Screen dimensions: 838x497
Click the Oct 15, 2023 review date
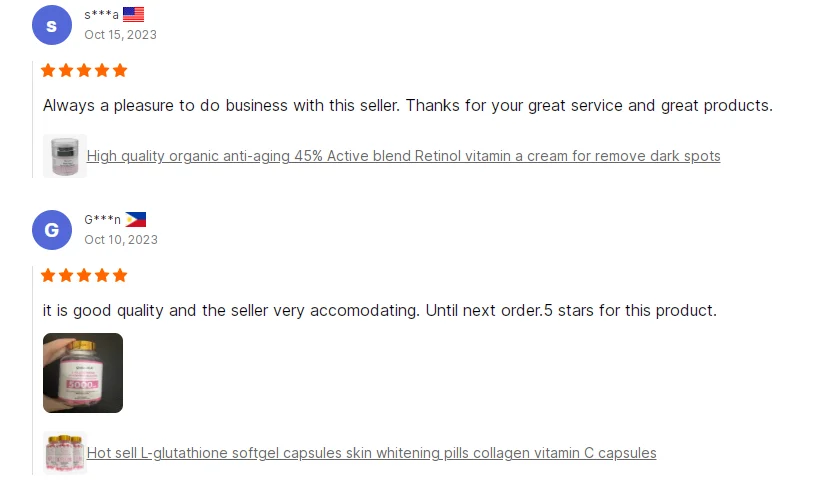(x=120, y=34)
